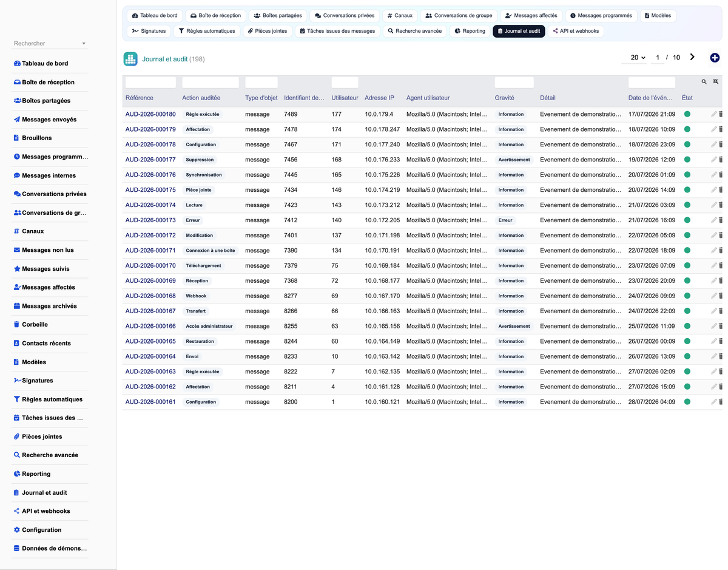This screenshot has height=570, width=728.
Task: Sort by the Adresse IP column header
Action: [380, 98]
